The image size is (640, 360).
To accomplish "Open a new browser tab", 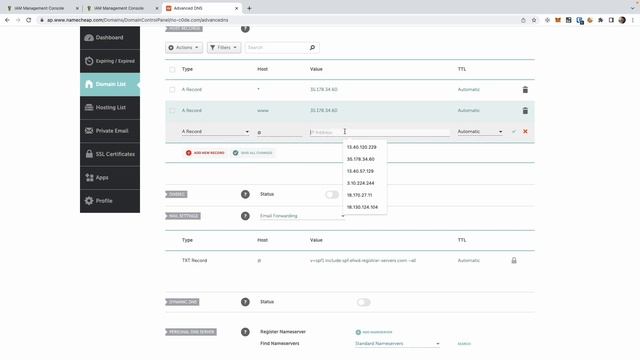I will coord(249,8).
